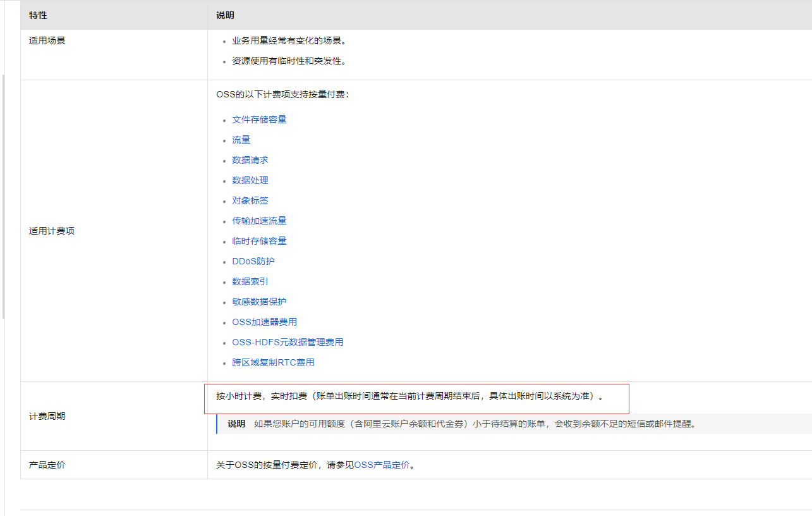Viewport: 812px width, 516px height.
Task: Click the 特性 column header
Action: point(38,15)
